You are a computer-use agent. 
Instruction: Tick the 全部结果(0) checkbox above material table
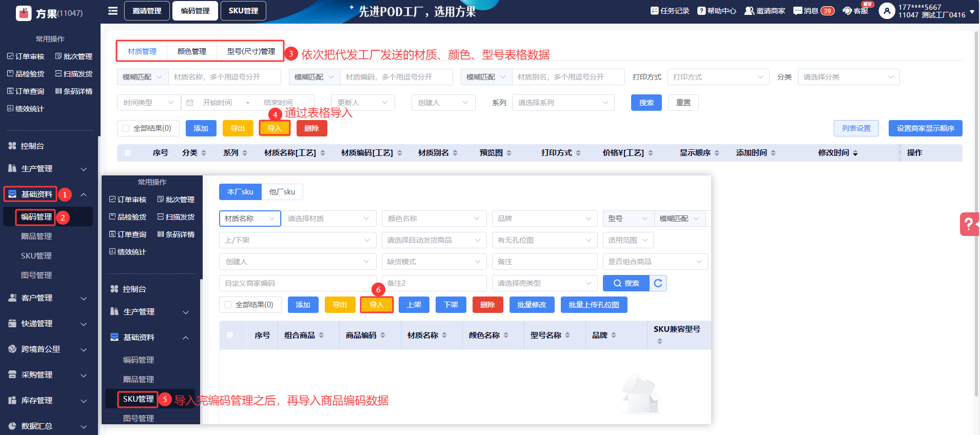click(126, 128)
